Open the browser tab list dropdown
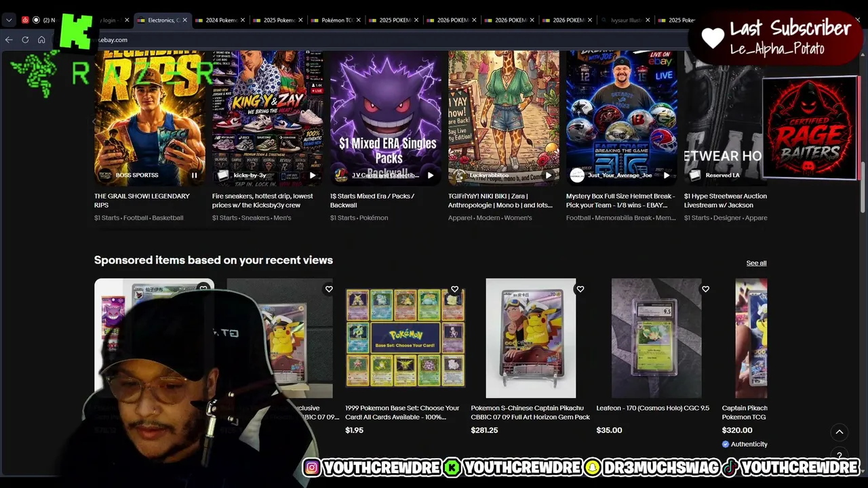 click(9, 20)
